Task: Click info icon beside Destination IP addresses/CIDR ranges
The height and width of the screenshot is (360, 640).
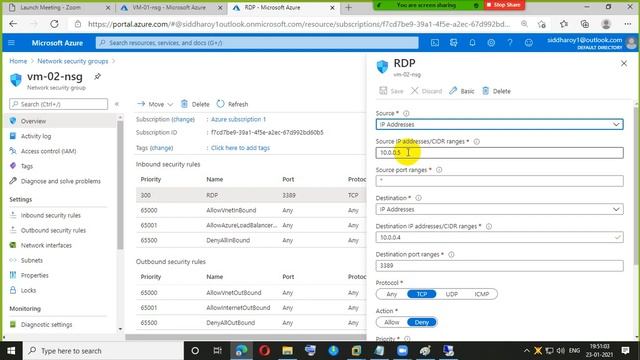Action: tap(489, 226)
